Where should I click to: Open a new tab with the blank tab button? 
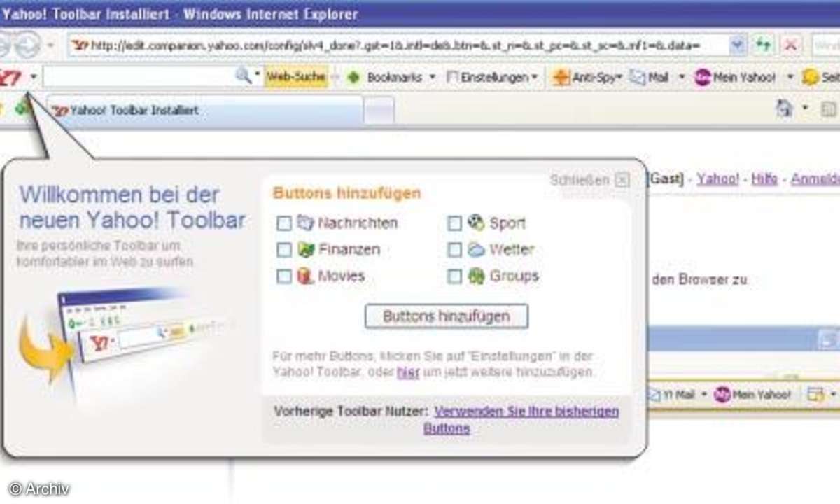pos(379,111)
